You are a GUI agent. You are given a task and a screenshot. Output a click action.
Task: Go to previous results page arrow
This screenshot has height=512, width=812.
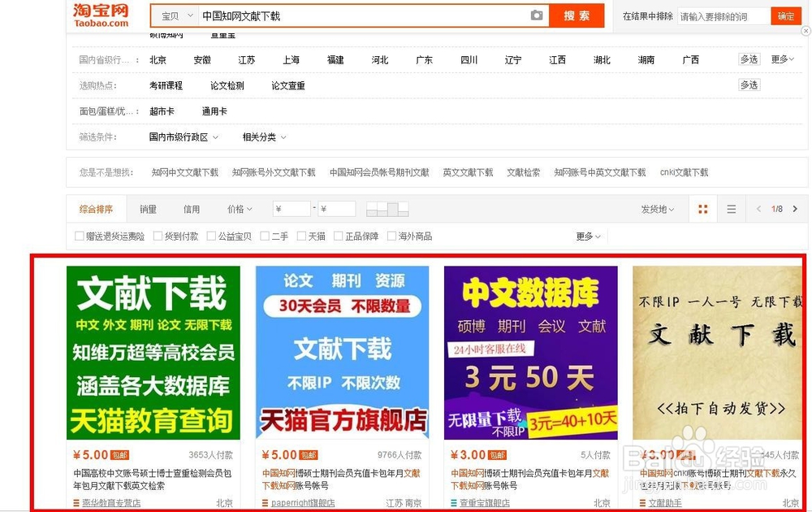758,209
